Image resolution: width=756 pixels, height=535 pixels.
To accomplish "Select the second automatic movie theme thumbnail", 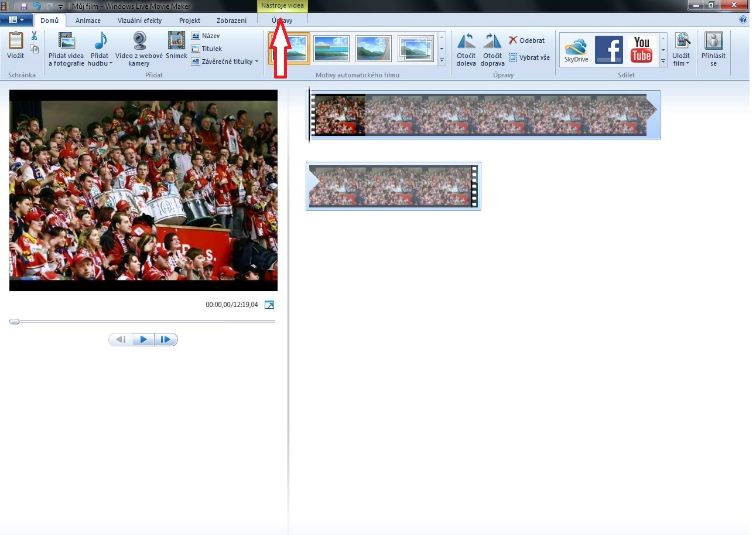I will point(331,48).
